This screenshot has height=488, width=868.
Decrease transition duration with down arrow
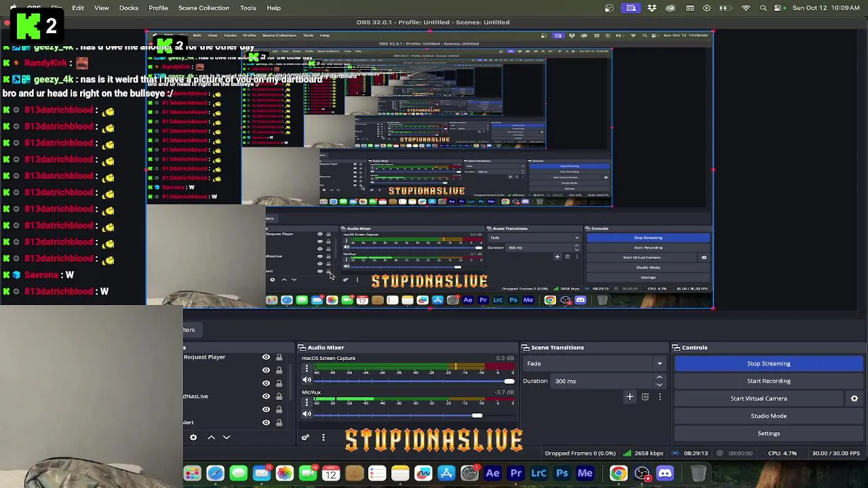tap(659, 385)
